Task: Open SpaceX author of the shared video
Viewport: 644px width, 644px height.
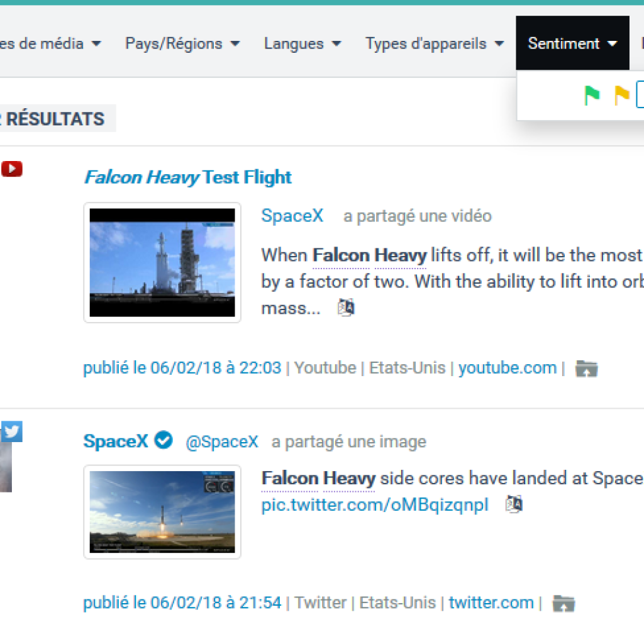Action: pyautogui.click(x=292, y=216)
